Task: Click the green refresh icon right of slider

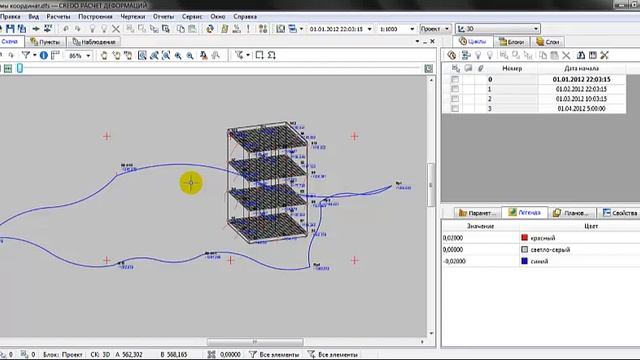Action: point(428,69)
